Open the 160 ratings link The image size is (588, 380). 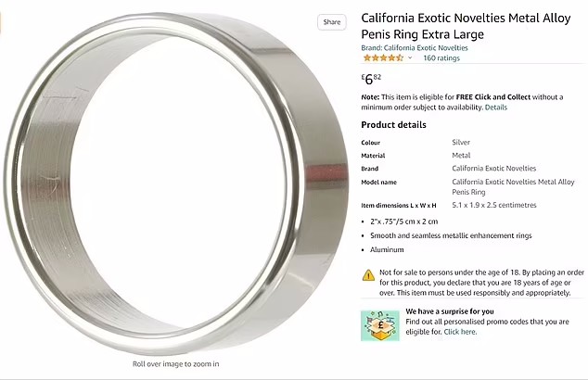442,57
